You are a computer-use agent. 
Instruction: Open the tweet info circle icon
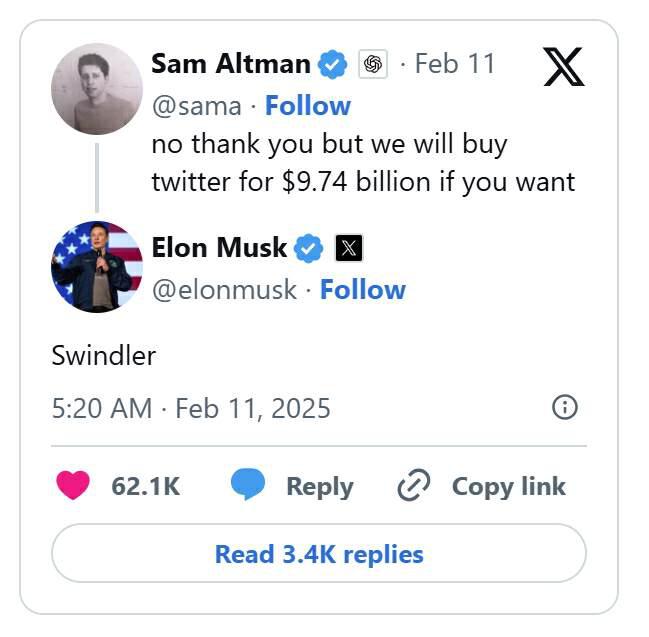tap(565, 407)
